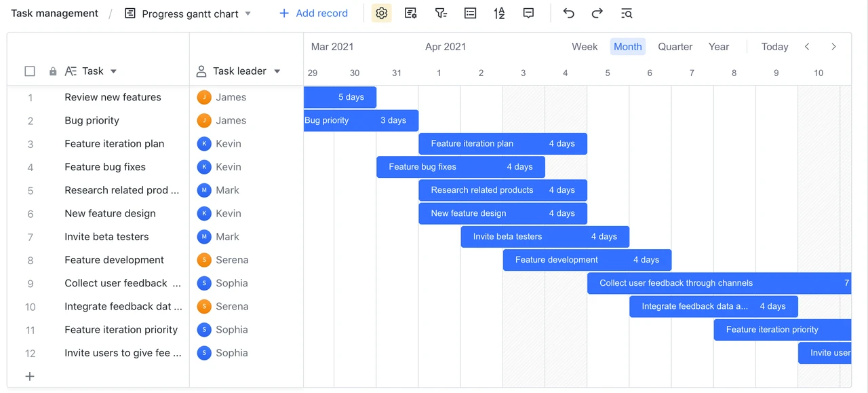This screenshot has width=868, height=393.
Task: Click the Today button
Action: (x=774, y=47)
